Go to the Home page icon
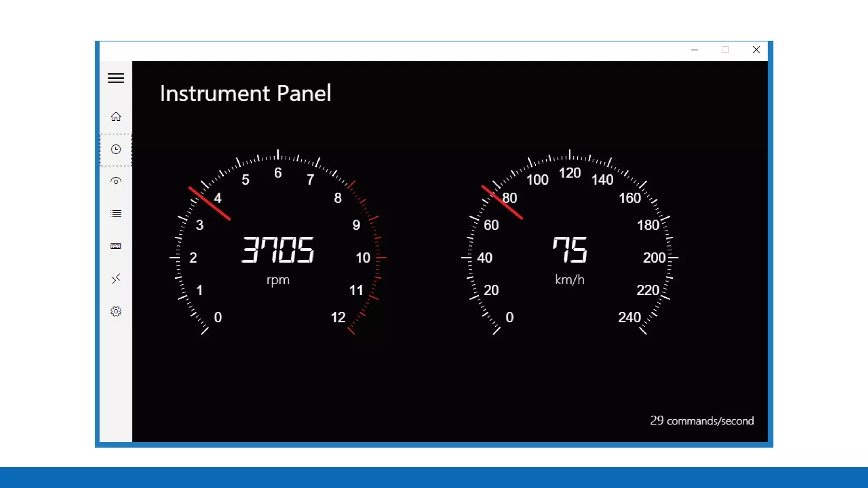Screen dimensions: 868x488 coord(116,116)
